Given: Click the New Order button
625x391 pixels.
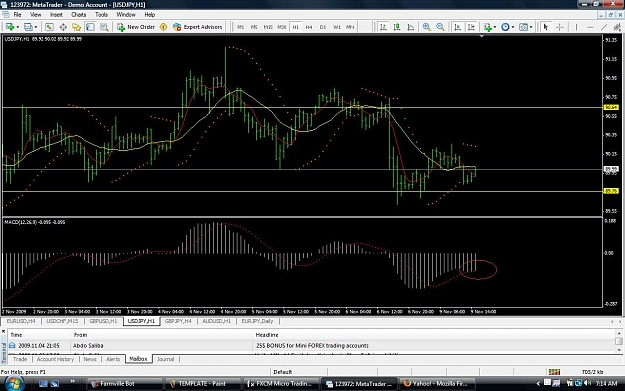Looking at the screenshot, I should (x=136, y=27).
